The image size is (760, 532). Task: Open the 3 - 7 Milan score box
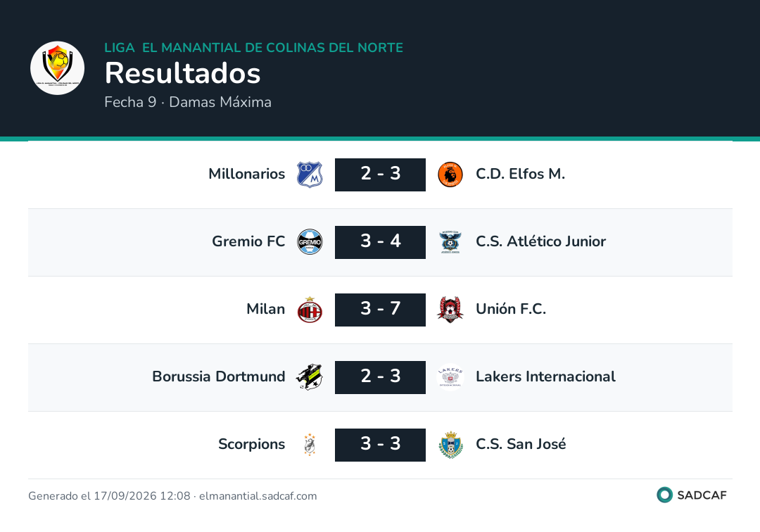[380, 310]
